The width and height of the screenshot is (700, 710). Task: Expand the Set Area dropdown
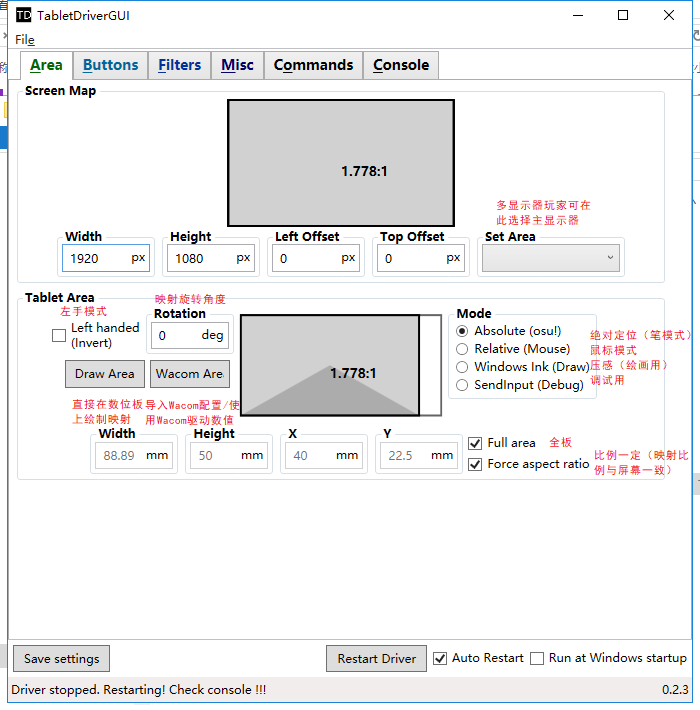pyautogui.click(x=551, y=258)
